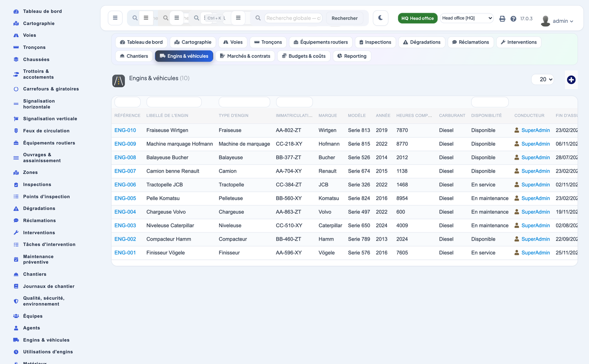Open the Chantiers tab
This screenshot has height=364, width=589.
tap(134, 56)
